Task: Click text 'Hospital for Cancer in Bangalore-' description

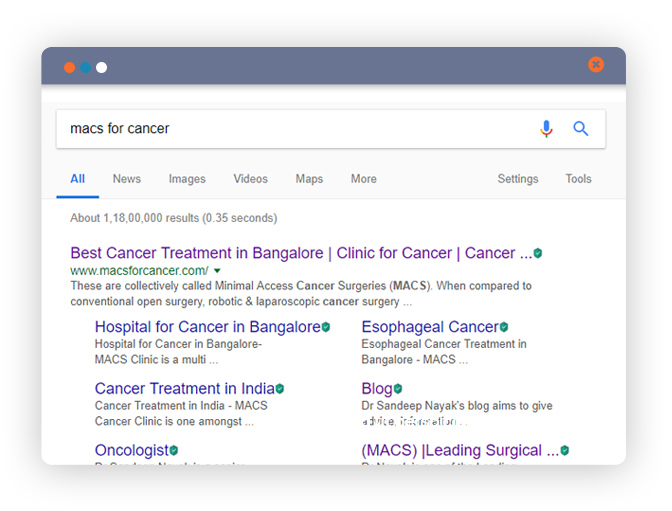Action: click(x=178, y=344)
